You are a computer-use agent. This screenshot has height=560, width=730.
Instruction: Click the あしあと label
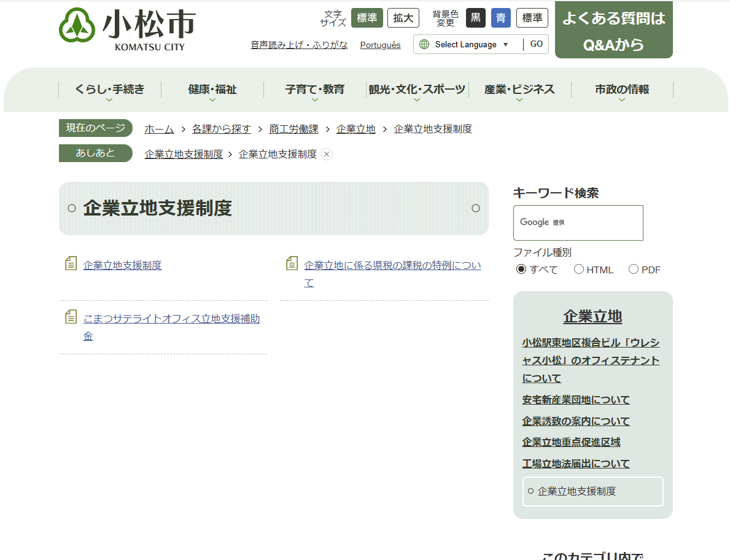[95, 153]
